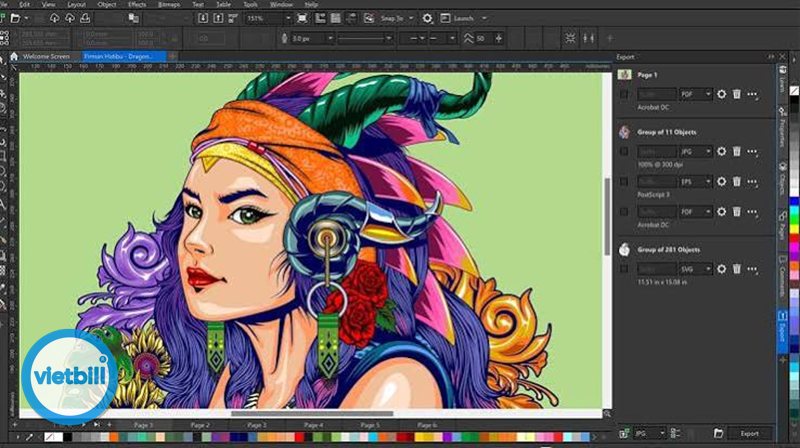Image resolution: width=800 pixels, height=448 pixels.
Task: Open the SVG format dropdown
Action: tap(695, 269)
